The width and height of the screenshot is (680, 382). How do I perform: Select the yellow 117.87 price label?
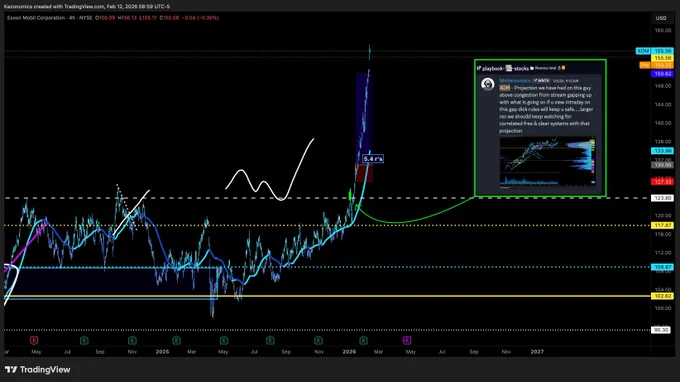pyautogui.click(x=663, y=225)
